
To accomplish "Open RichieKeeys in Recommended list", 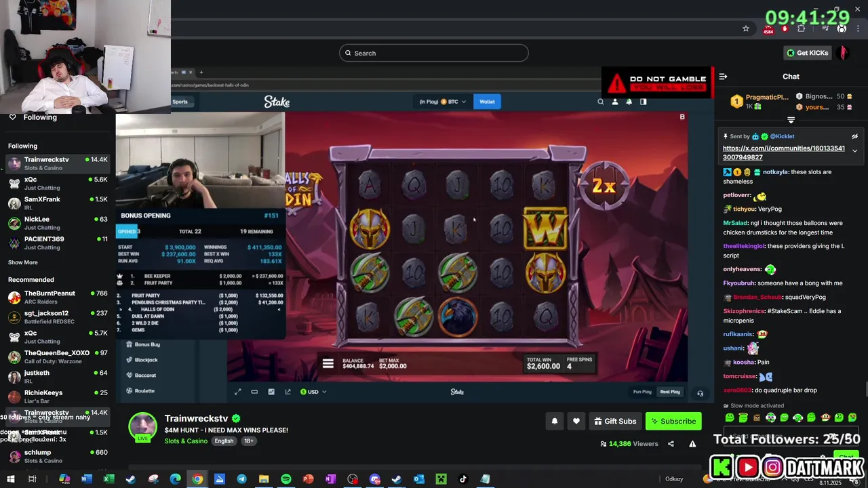I will [57, 396].
